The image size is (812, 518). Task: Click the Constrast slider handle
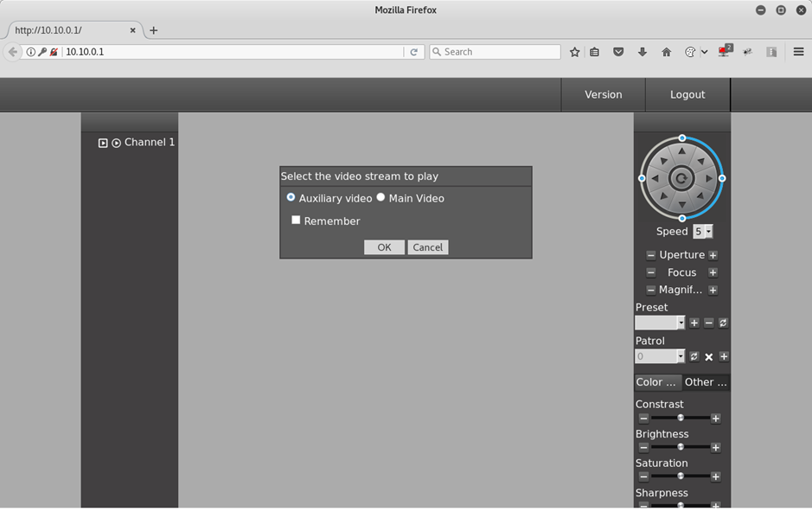coord(681,418)
